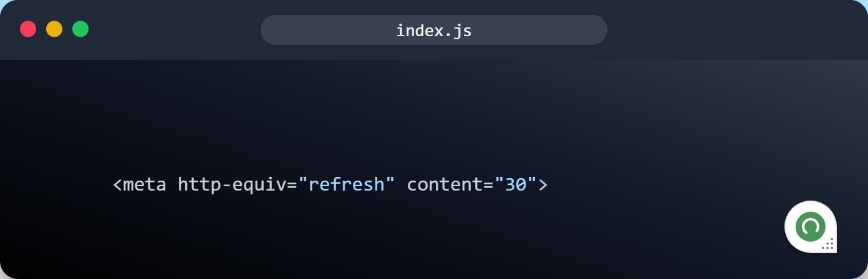Click the "refresh" string value
Viewport: 868px width, 279px height.
point(347,184)
